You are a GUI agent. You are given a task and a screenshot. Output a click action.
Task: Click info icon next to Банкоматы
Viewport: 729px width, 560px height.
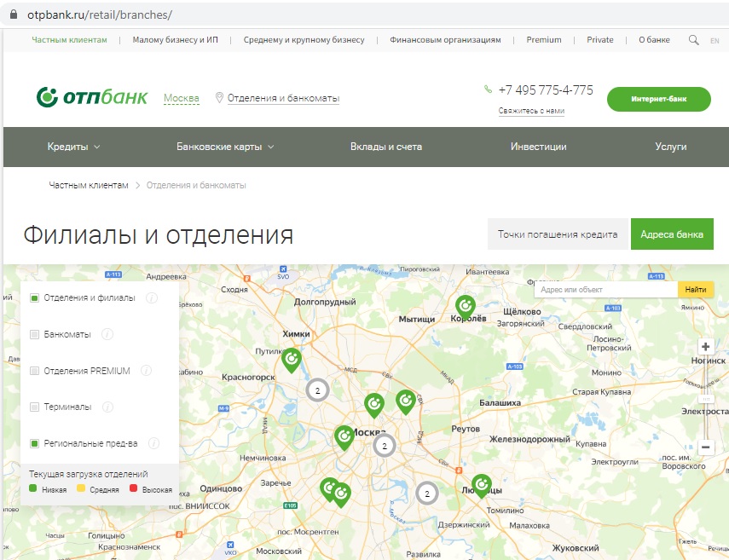pyautogui.click(x=107, y=334)
